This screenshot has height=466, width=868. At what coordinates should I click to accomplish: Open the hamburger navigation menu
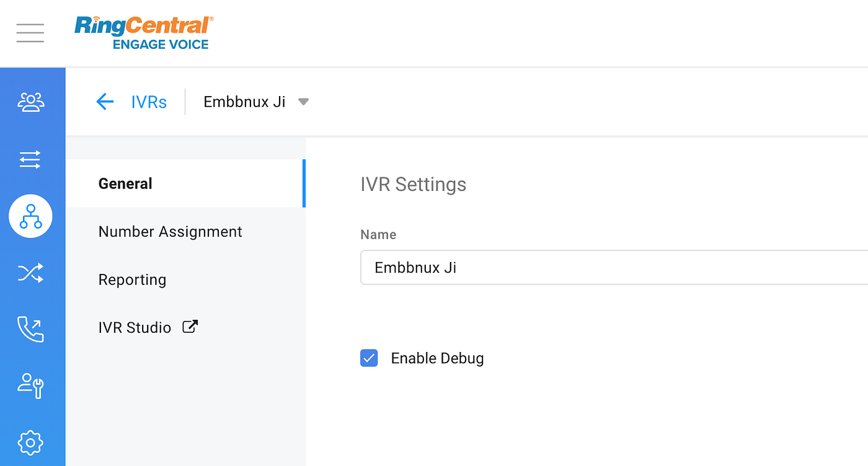pyautogui.click(x=30, y=33)
